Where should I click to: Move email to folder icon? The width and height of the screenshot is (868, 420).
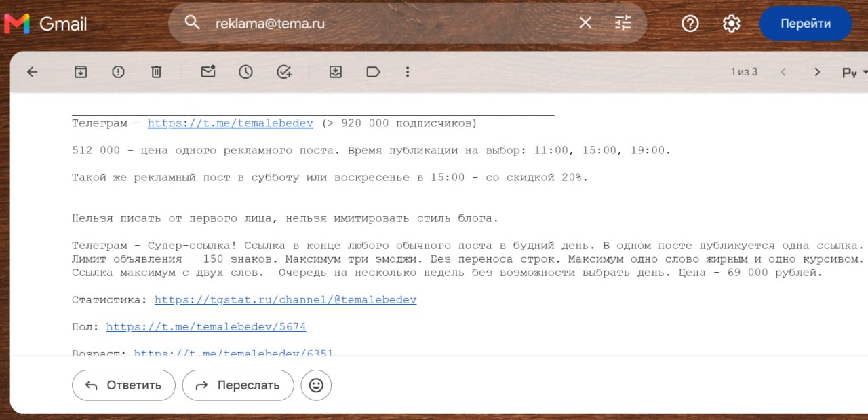[335, 72]
